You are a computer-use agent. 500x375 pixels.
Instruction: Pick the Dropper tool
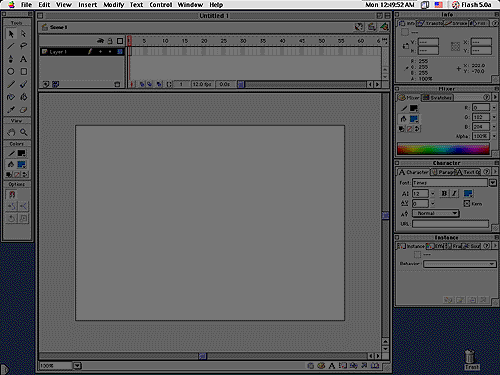(11, 110)
